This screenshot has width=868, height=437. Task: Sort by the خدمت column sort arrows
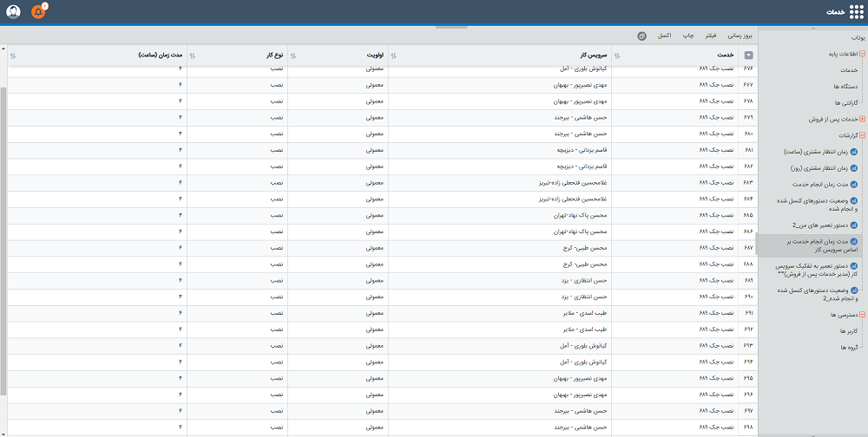[617, 55]
